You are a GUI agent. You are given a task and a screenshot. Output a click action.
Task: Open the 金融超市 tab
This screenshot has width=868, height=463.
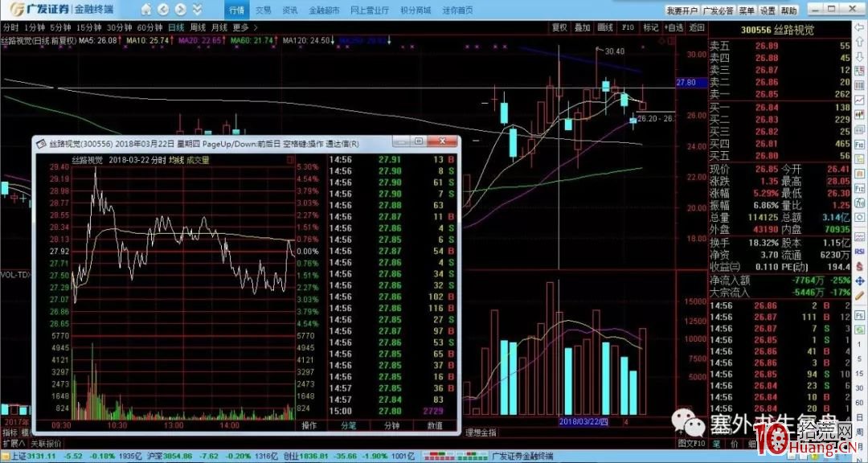[323, 10]
